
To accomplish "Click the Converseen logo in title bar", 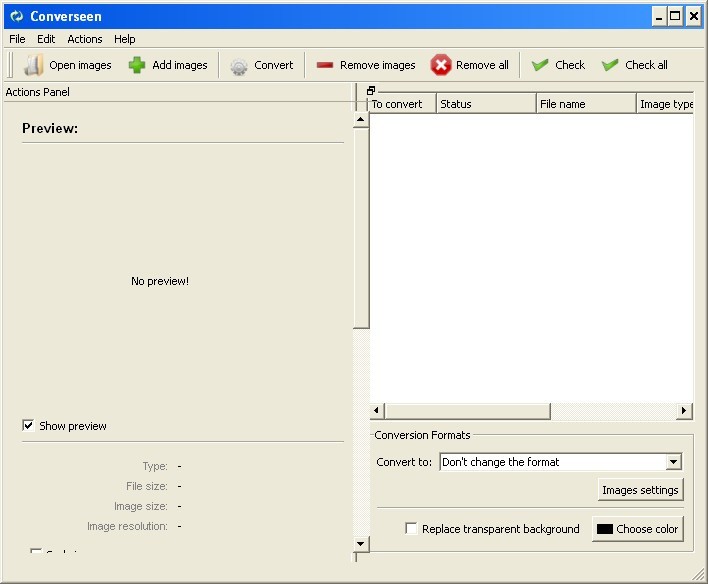I will 17,16.
